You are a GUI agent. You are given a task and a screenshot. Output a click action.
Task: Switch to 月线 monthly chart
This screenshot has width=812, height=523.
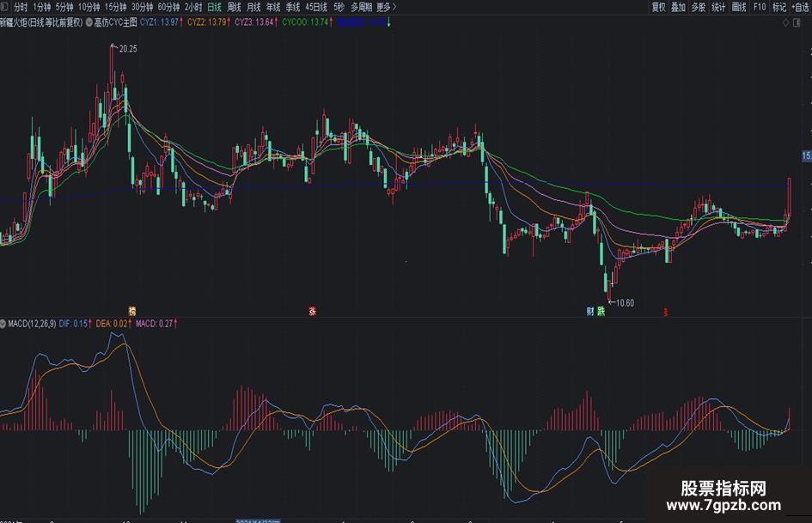tap(253, 7)
